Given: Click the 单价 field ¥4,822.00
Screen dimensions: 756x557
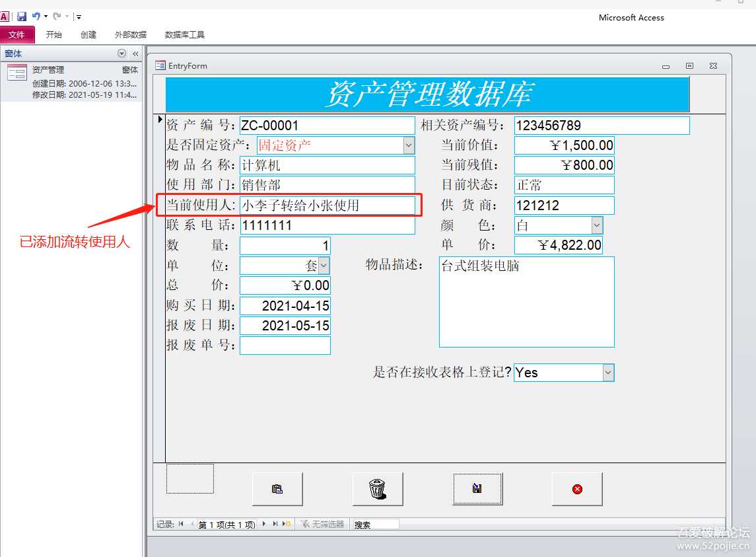Looking at the screenshot, I should pos(559,245).
